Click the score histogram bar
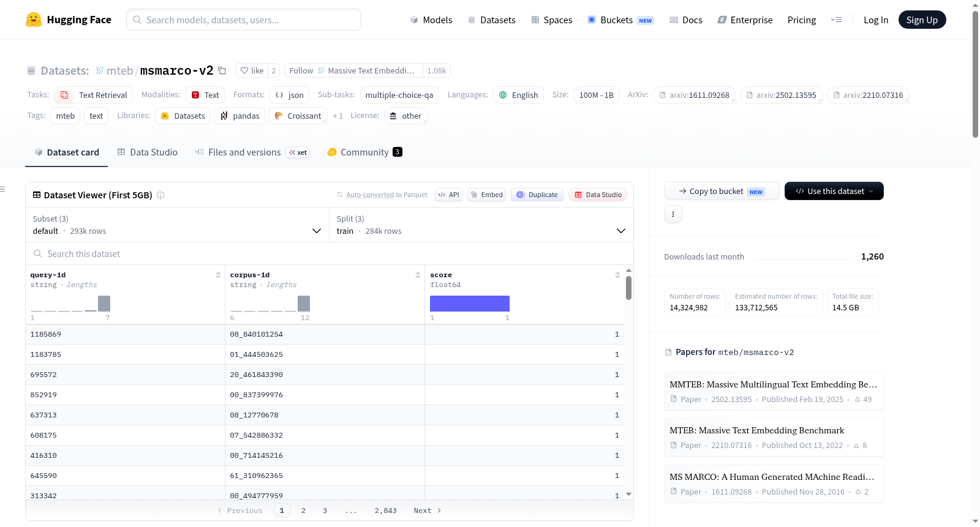This screenshot has width=980, height=527. pyautogui.click(x=470, y=304)
